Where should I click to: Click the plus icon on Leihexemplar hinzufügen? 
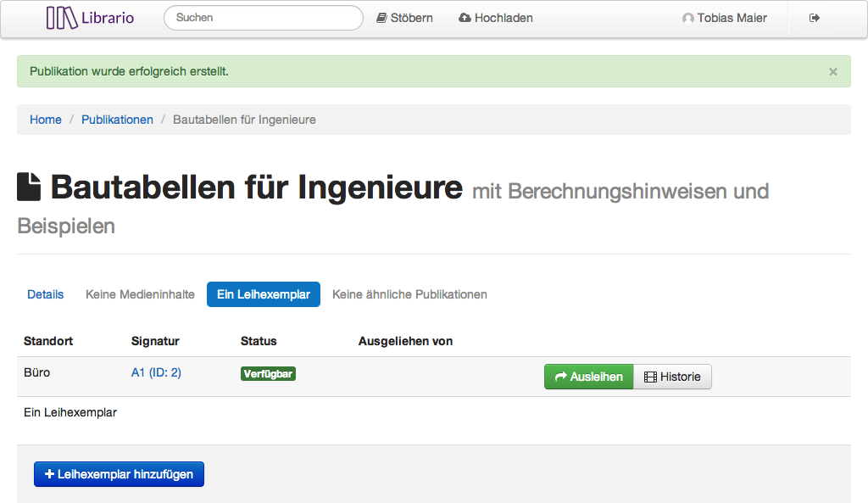(x=48, y=473)
